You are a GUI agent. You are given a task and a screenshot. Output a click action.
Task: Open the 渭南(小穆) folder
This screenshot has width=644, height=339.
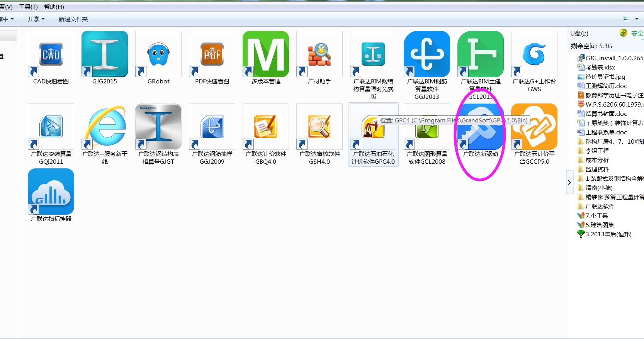tap(595, 188)
